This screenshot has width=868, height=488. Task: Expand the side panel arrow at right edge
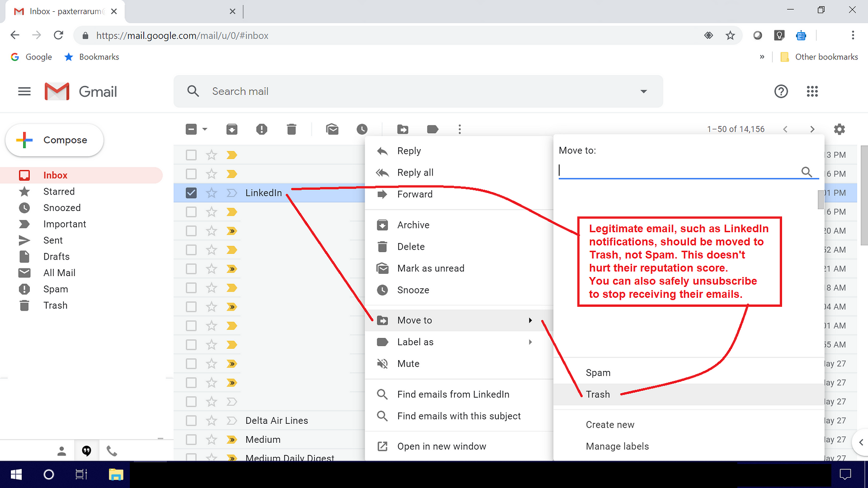tap(861, 442)
